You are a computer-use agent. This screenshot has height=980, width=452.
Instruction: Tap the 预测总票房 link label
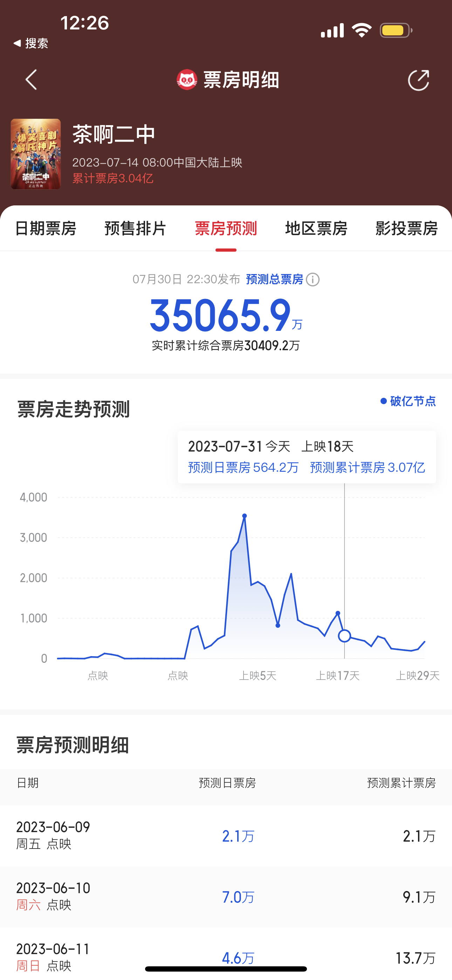274,279
